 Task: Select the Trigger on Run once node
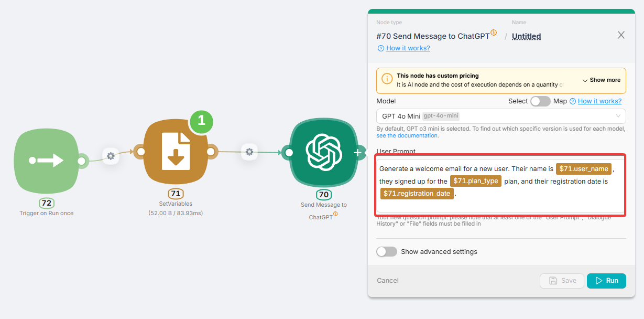click(46, 160)
